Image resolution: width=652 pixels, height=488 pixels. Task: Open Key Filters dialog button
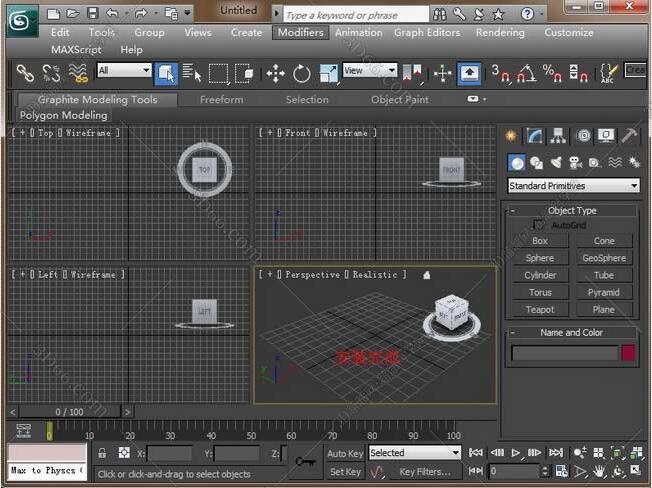[424, 472]
